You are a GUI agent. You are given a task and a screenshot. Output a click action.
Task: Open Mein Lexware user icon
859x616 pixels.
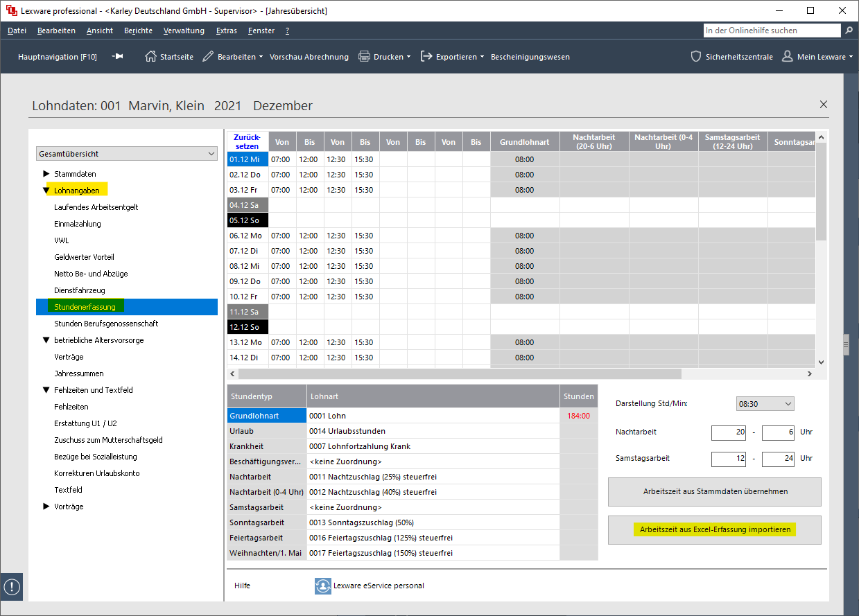coord(788,57)
